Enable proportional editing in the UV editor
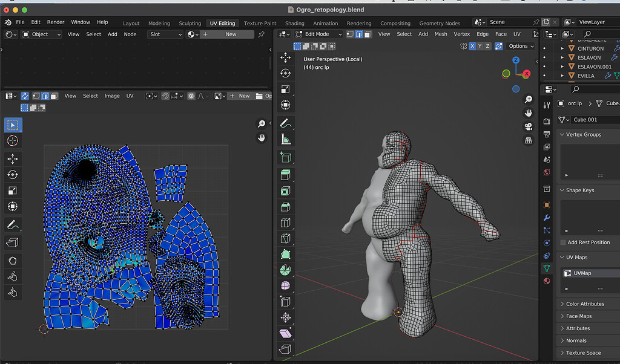The height and width of the screenshot is (364, 620). (x=191, y=96)
